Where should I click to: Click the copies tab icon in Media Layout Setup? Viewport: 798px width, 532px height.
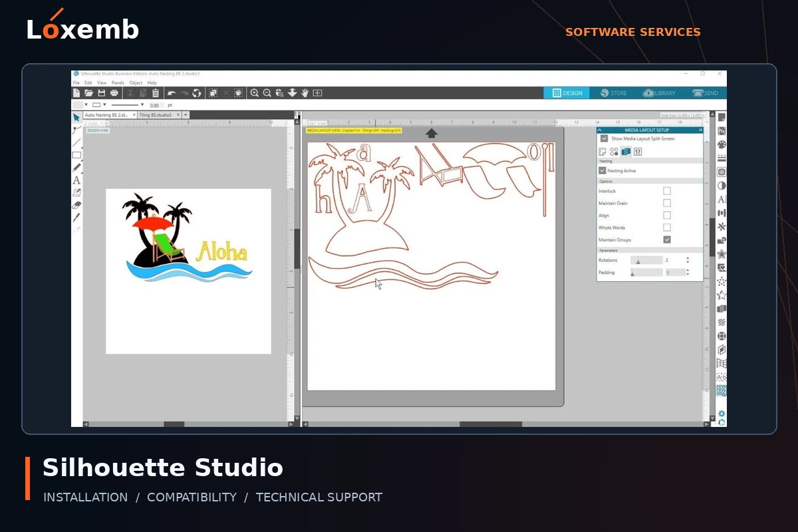coord(614,152)
